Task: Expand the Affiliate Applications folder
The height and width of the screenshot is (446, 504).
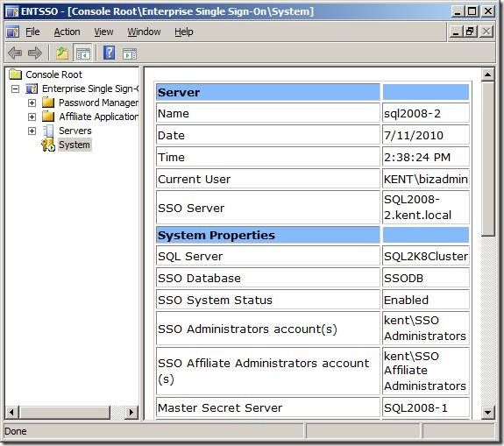Action: pyautogui.click(x=32, y=117)
